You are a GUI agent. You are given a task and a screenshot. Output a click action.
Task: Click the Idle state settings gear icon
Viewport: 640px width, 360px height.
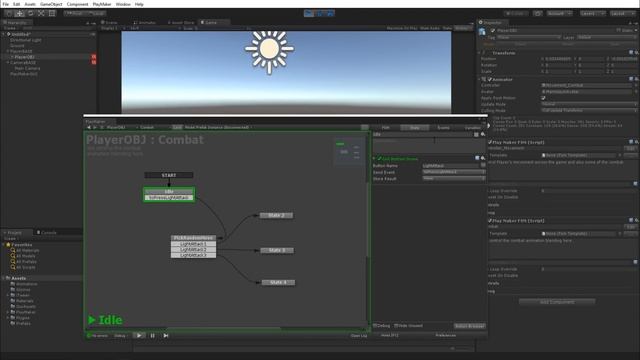pyautogui.click(x=483, y=134)
